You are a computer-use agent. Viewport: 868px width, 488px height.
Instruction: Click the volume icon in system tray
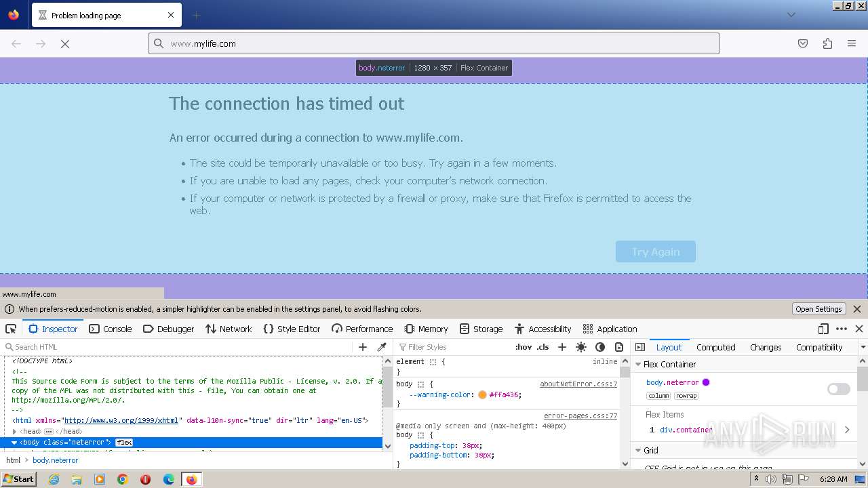(771, 479)
